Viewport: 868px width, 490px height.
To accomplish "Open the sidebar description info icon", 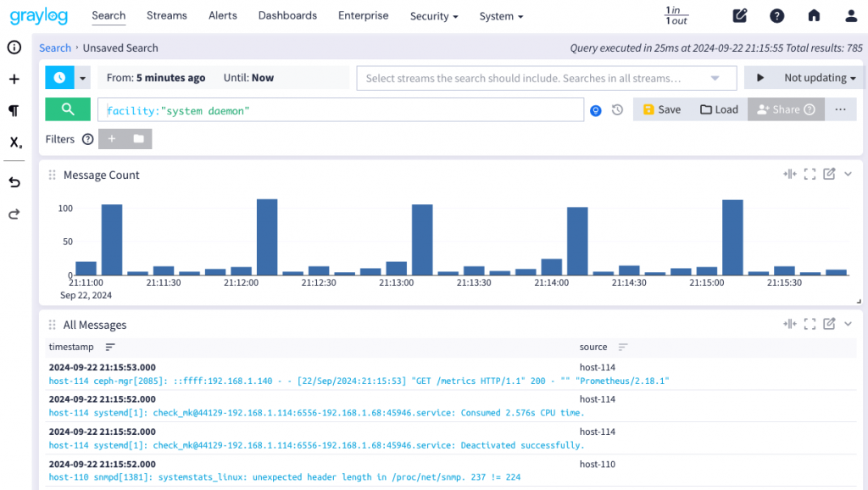I will tap(14, 47).
